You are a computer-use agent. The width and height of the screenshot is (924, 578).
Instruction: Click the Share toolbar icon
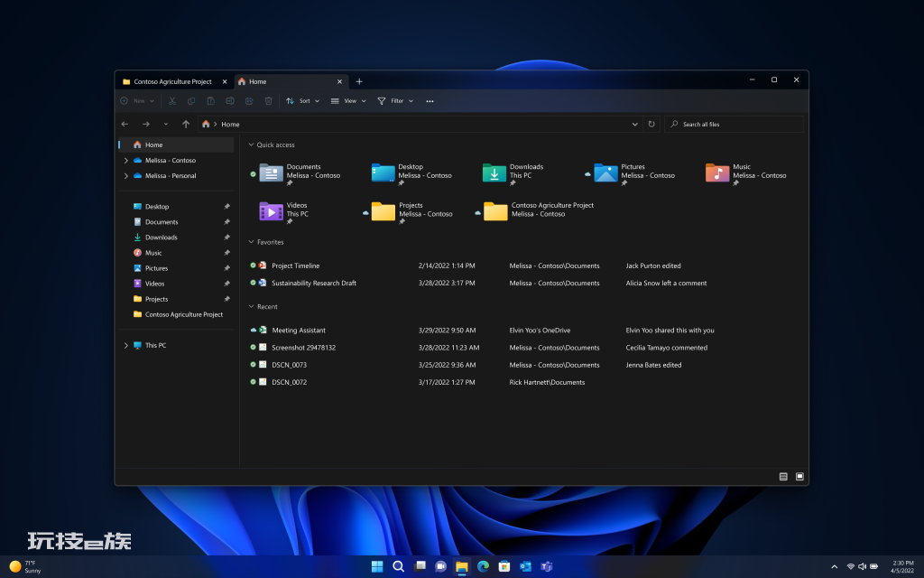point(249,101)
